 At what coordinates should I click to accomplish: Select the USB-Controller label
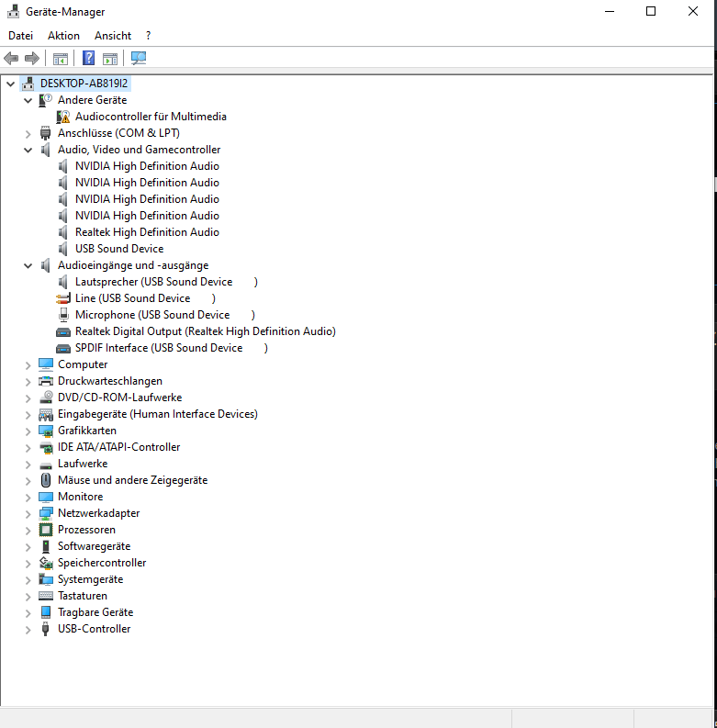pos(95,629)
